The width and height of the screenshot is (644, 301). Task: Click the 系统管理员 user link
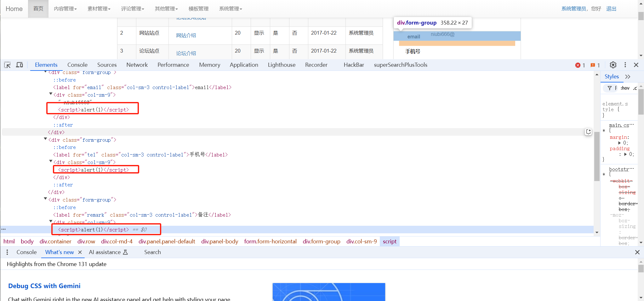click(x=573, y=9)
